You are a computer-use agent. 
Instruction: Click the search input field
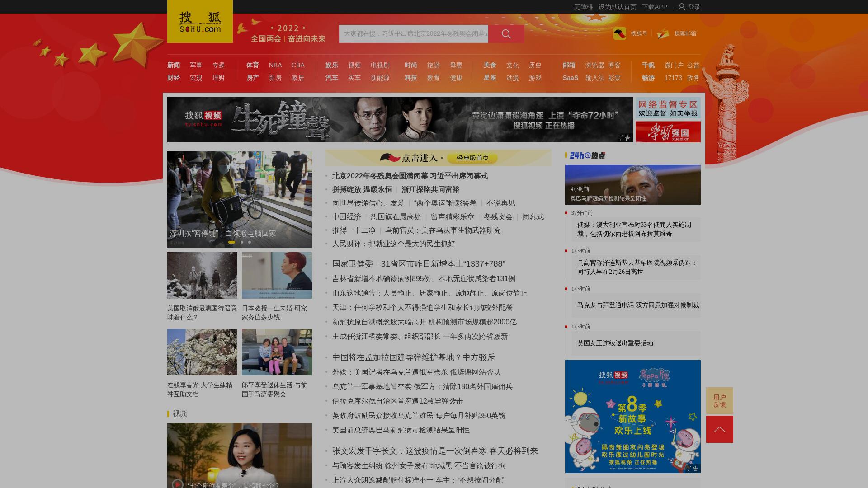[x=414, y=34]
